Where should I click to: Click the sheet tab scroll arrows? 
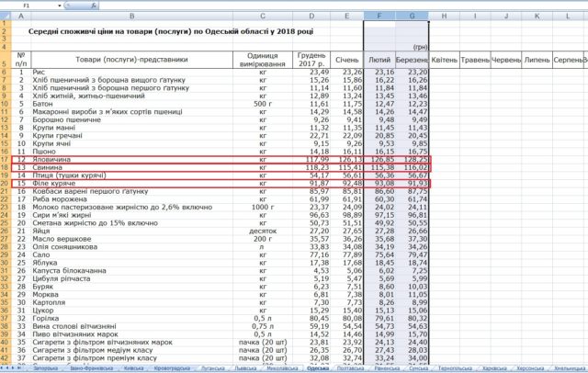(13, 367)
